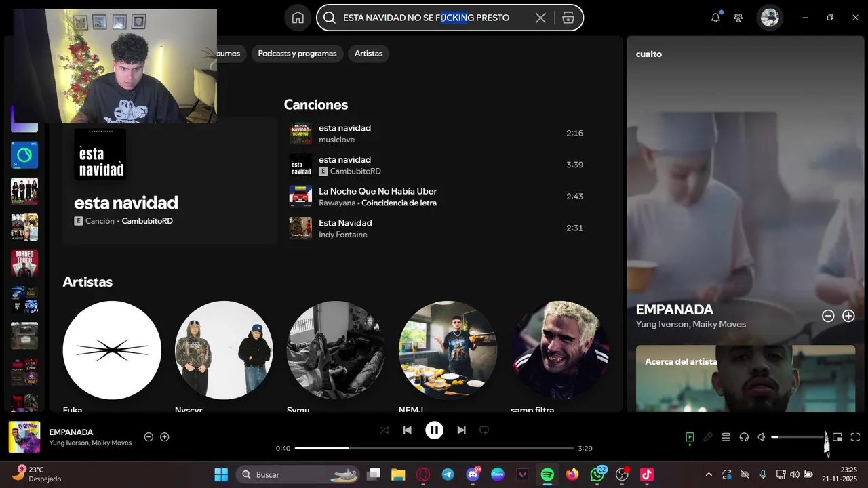Open the NEMJ artist profile
The image size is (868, 488).
[448, 350]
